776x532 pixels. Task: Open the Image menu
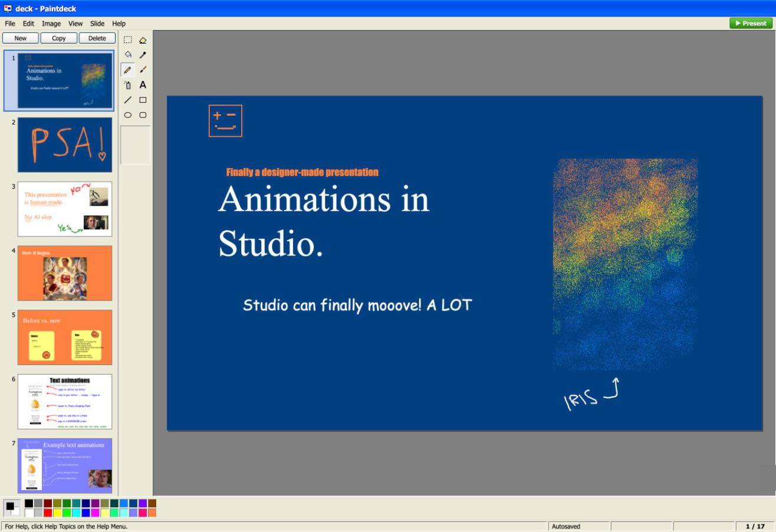[51, 24]
